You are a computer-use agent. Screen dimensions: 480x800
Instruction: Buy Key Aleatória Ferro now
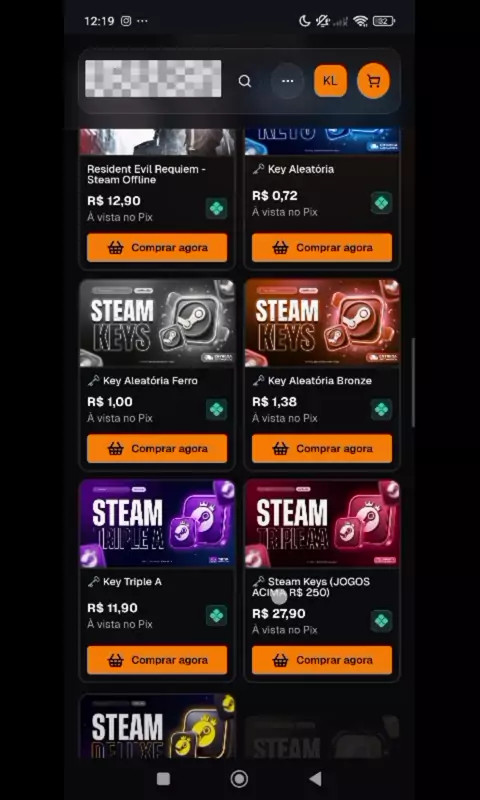157,448
